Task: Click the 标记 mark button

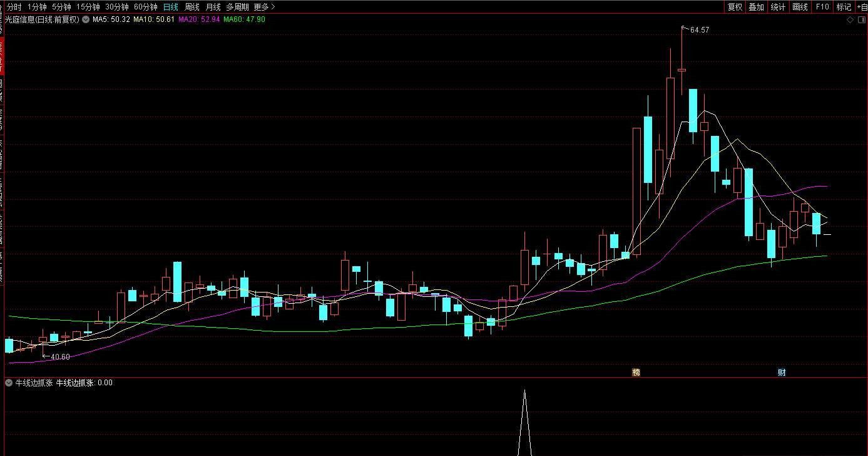Action: tap(844, 7)
